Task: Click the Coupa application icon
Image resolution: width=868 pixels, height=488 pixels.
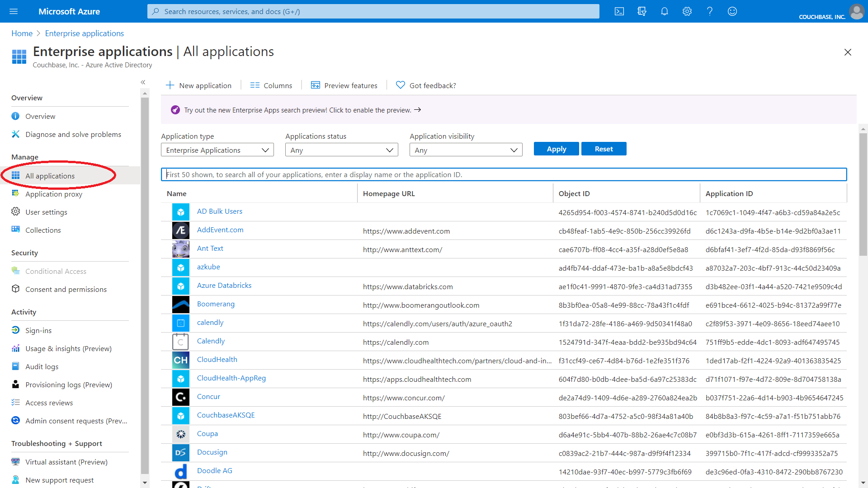Action: click(180, 434)
